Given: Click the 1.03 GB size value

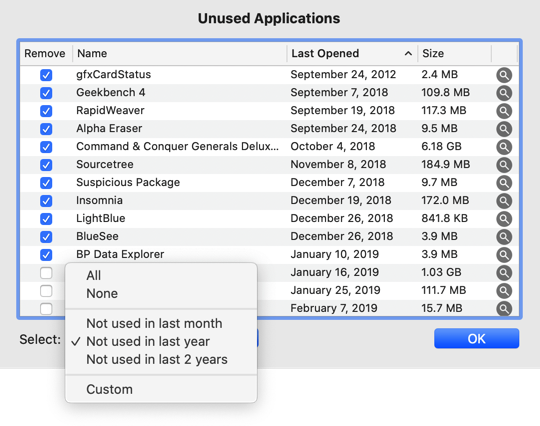Looking at the screenshot, I should tap(441, 272).
